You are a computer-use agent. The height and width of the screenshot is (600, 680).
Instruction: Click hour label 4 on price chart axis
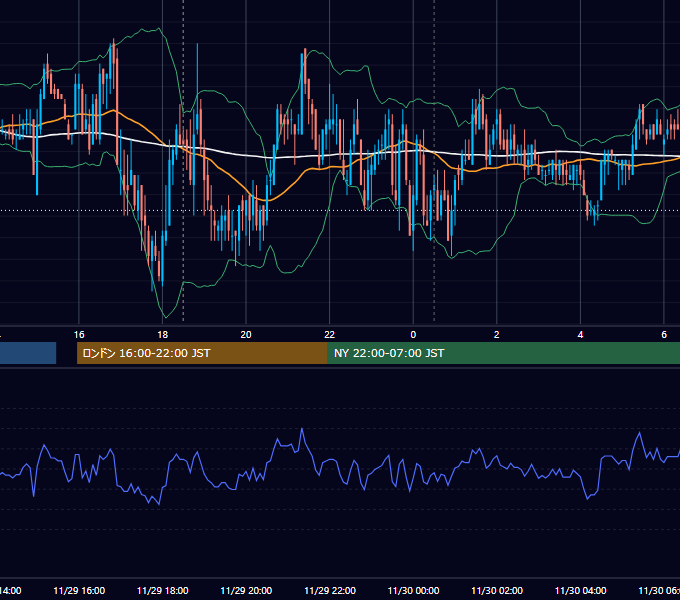(x=580, y=335)
